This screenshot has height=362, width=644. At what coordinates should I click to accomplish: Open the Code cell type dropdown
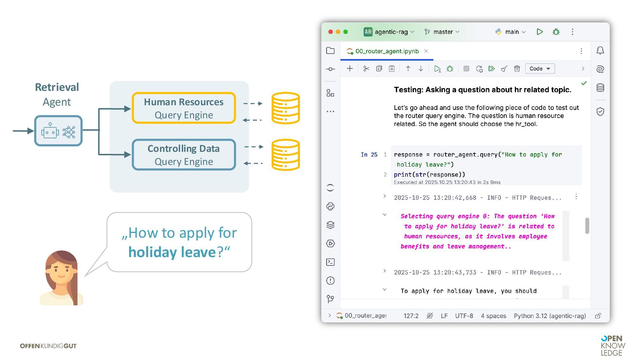coord(540,69)
